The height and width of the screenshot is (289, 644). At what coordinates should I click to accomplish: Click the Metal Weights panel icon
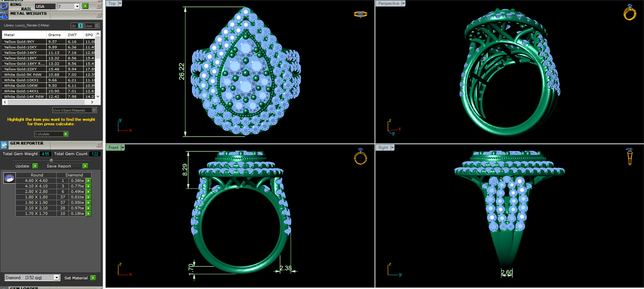4,15
